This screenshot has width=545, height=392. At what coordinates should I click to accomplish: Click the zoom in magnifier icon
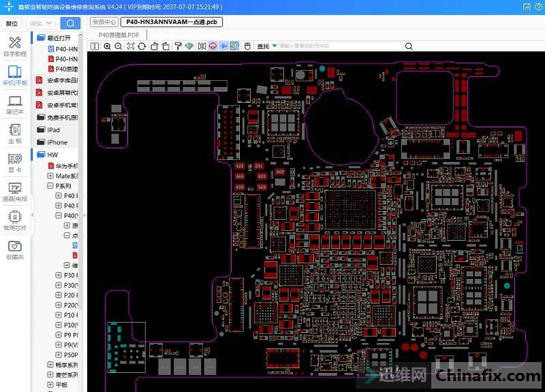click(107, 46)
